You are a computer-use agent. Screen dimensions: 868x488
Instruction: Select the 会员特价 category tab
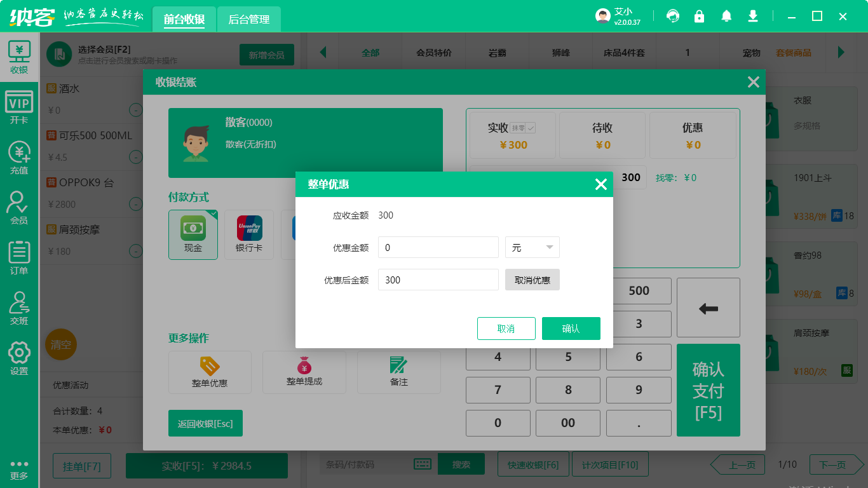(x=434, y=53)
